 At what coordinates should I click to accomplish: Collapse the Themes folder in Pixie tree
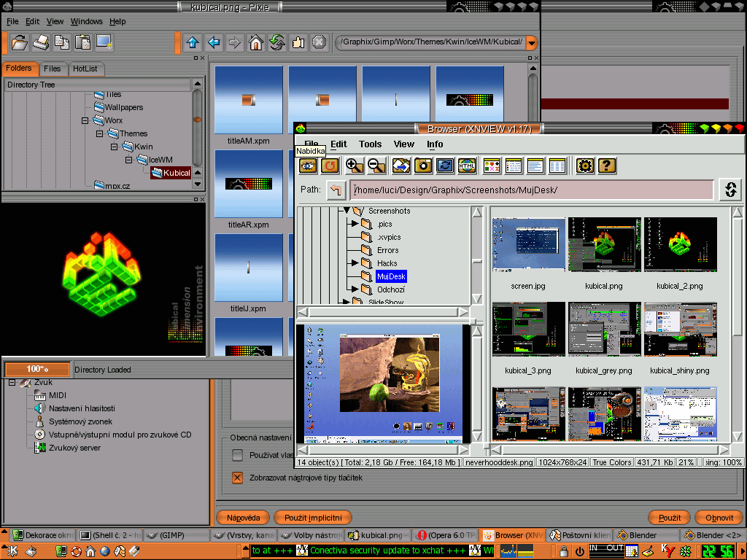(x=99, y=134)
